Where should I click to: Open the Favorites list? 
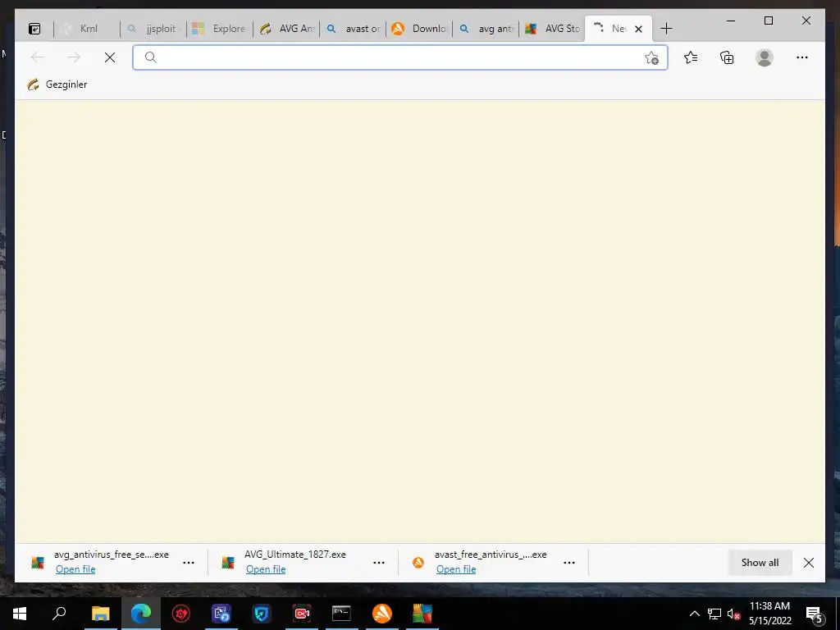tap(691, 57)
